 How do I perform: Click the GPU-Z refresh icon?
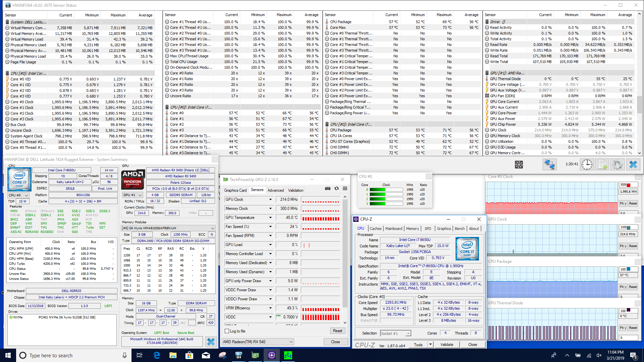click(336, 189)
